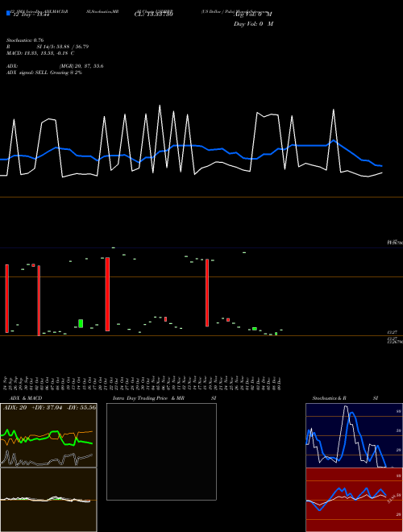Click the 'Day Vol: 0 M' label
403x532 pixels.
(x=253, y=24)
